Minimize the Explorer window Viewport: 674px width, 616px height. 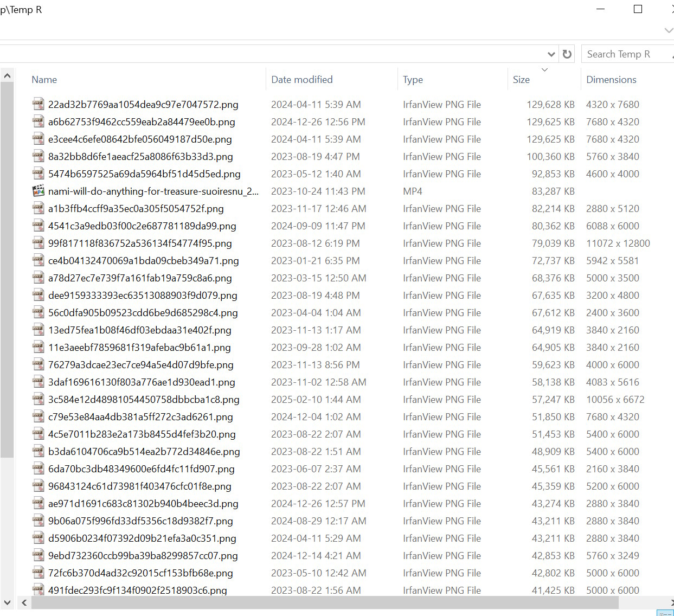pyautogui.click(x=601, y=9)
